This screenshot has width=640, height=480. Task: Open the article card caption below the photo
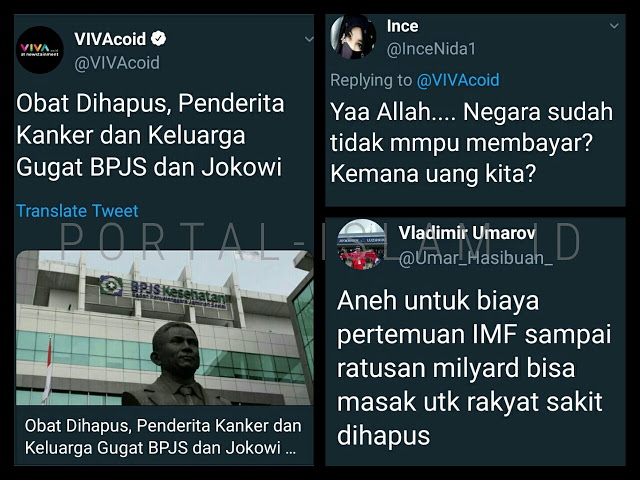(x=164, y=437)
